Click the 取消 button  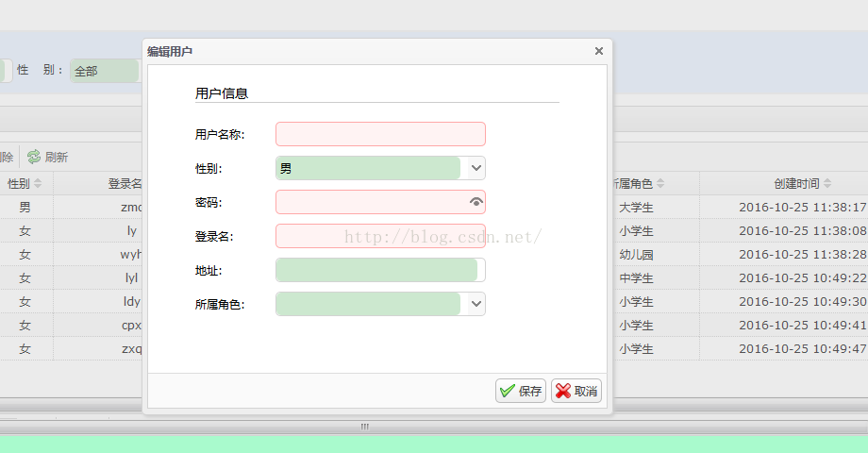coord(576,391)
